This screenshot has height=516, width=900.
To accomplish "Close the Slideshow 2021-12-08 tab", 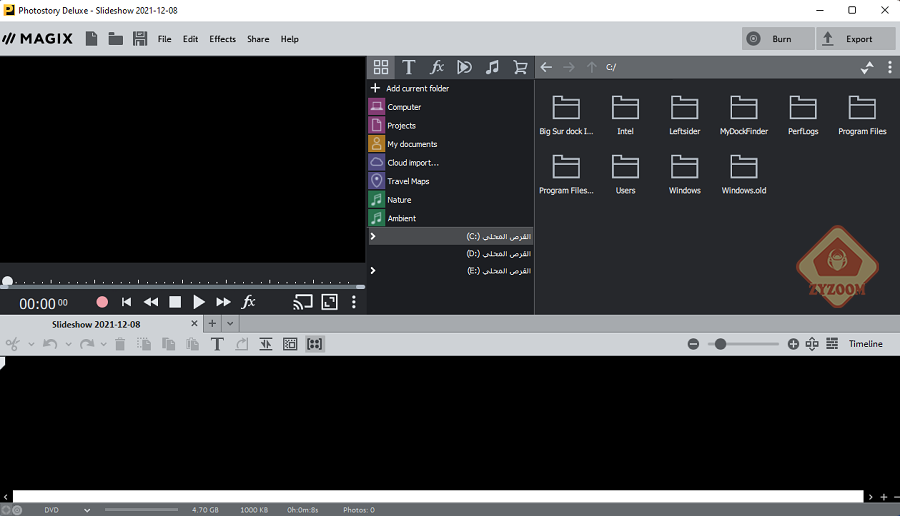I will [x=194, y=324].
